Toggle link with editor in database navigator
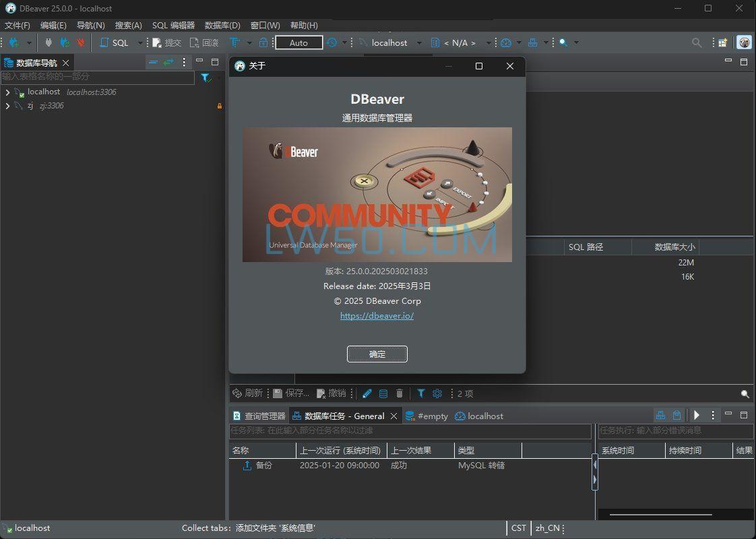 [168, 62]
